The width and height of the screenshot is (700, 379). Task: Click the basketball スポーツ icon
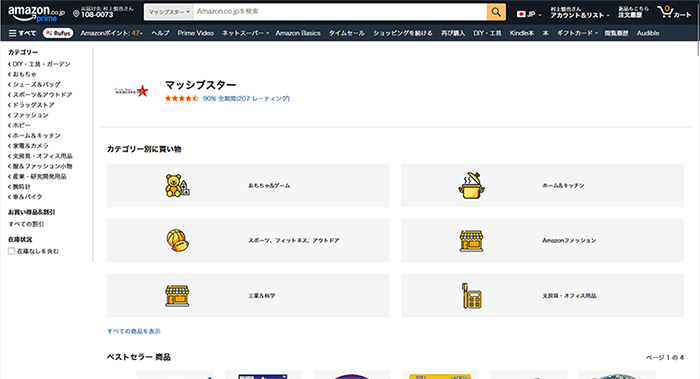[177, 241]
